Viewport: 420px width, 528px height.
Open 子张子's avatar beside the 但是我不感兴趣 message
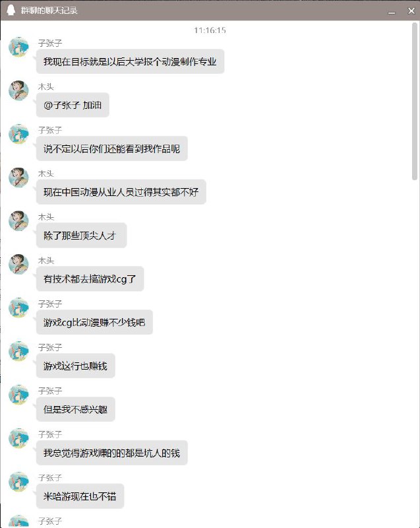point(18,395)
